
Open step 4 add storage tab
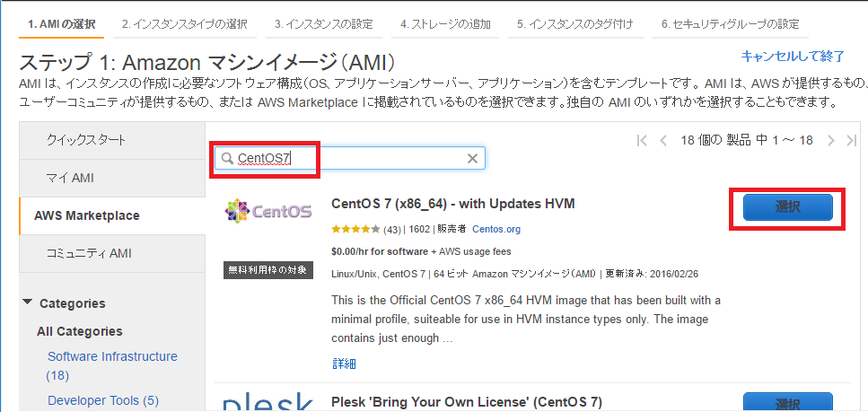click(x=445, y=24)
